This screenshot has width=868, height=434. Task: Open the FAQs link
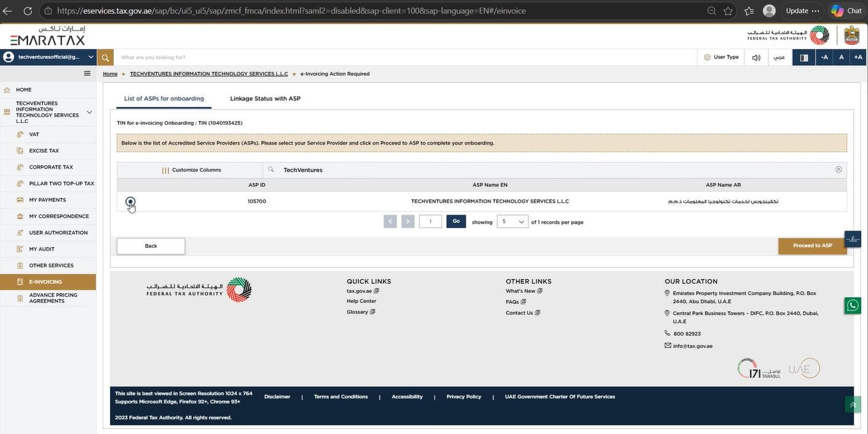[516, 302]
